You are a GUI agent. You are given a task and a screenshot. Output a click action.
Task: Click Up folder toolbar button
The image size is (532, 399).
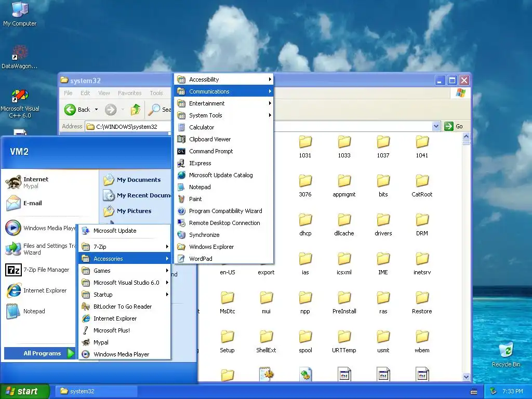136,110
